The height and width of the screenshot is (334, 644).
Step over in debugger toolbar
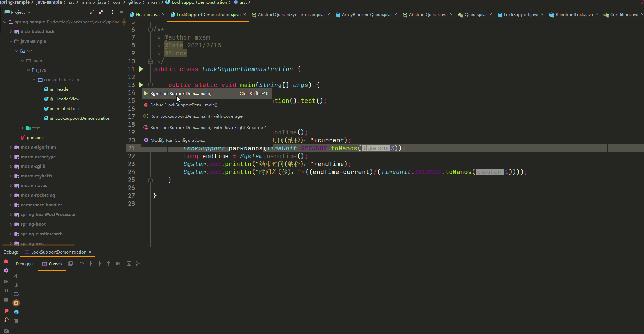pos(82,263)
